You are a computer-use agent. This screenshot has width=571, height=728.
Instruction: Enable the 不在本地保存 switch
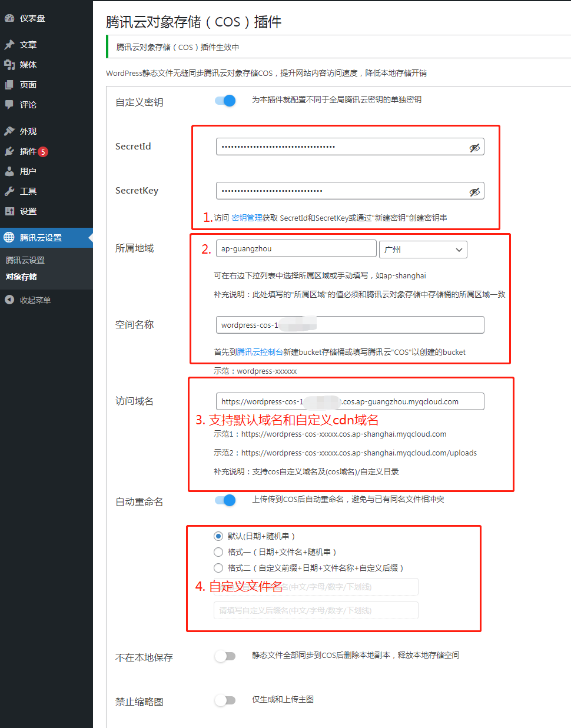pos(225,656)
